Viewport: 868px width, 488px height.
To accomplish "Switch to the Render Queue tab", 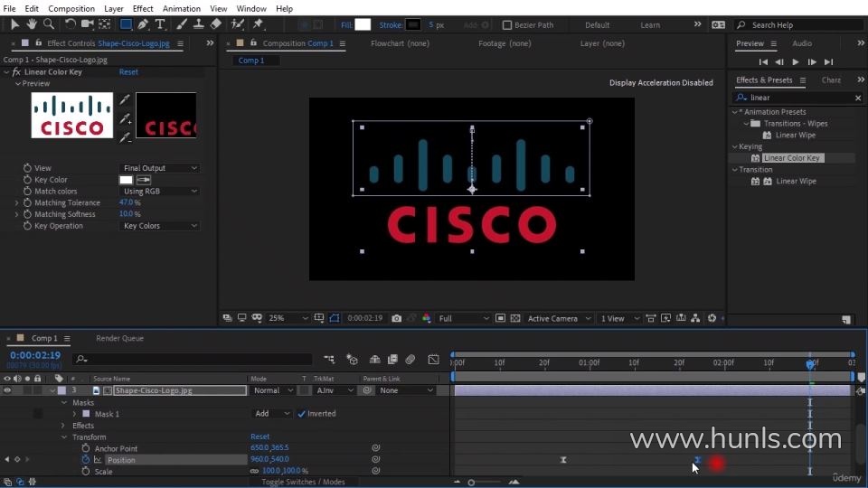I will 119,338.
